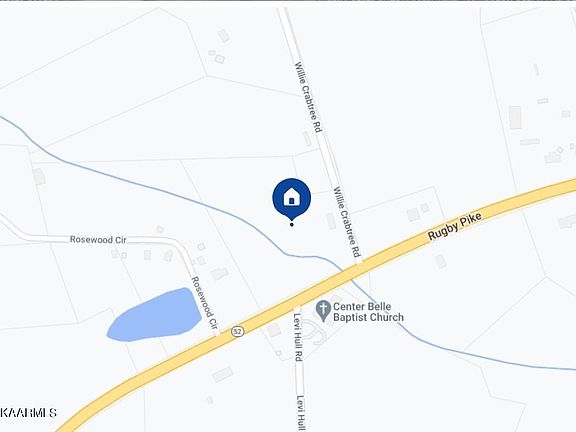Screen dimensions: 576x432
Task: Click the upper Willie Crabtree Rd label
Action: (308, 97)
